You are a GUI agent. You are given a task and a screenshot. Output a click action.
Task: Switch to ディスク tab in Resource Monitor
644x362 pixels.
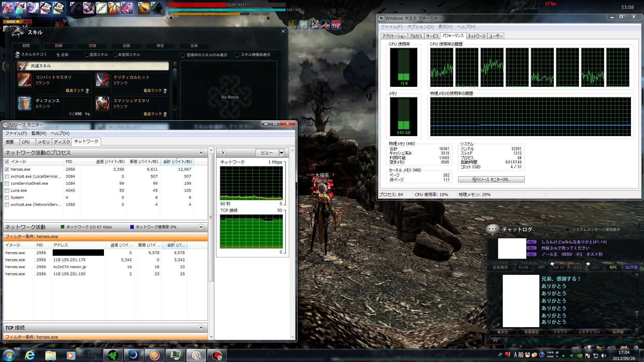point(62,142)
